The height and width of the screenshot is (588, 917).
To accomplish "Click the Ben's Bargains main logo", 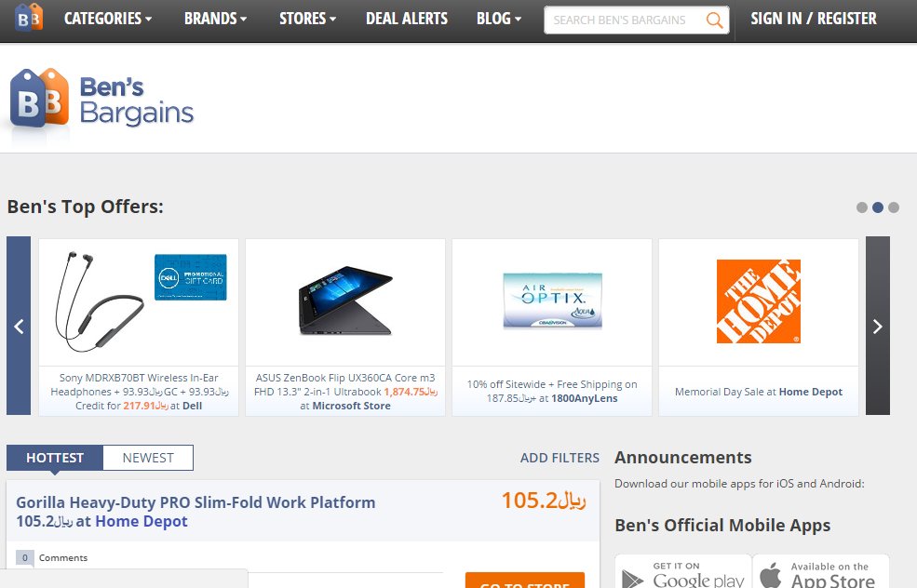I will click(101, 100).
